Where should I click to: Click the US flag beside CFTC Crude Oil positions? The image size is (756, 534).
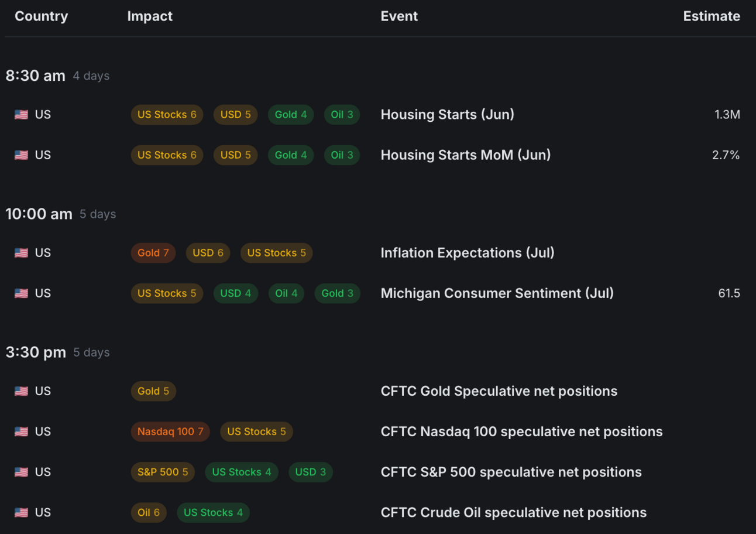(21, 512)
